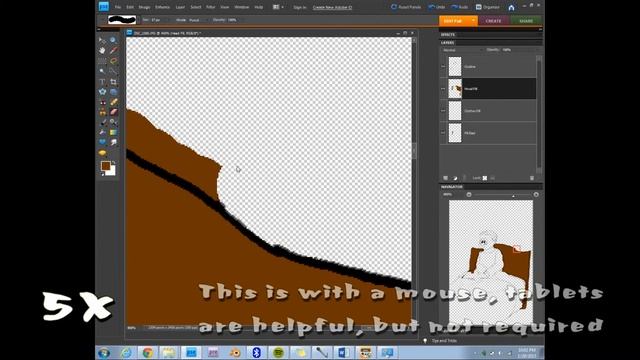Select the Eyedropper tool
The image size is (640, 360).
pyautogui.click(x=113, y=50)
